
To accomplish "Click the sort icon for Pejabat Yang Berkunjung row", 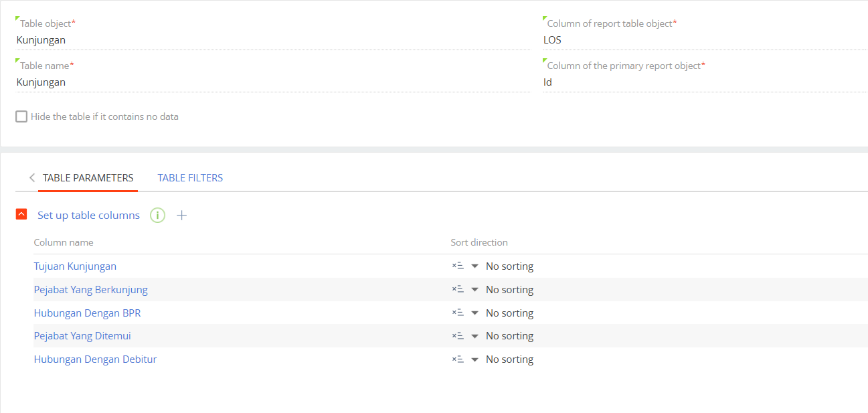I will pos(458,289).
